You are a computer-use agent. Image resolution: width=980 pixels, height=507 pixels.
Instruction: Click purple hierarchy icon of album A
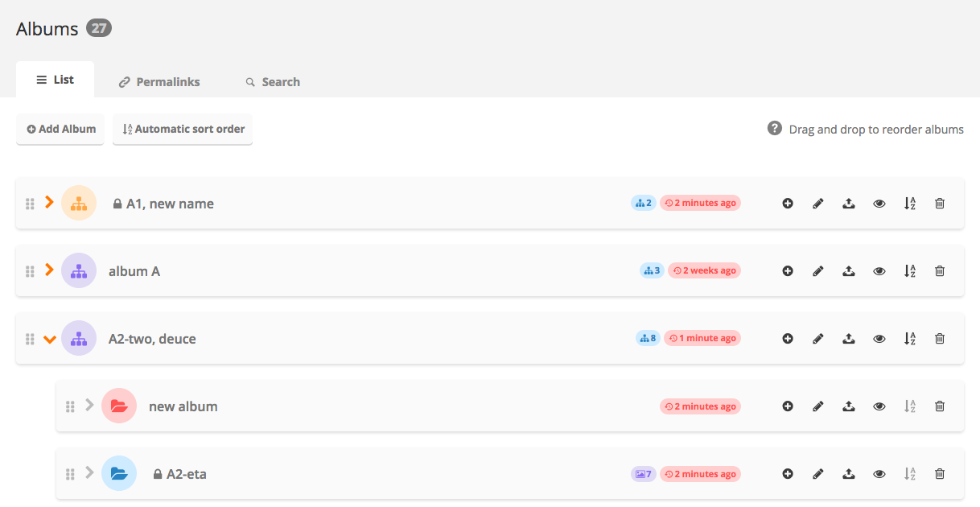79,271
